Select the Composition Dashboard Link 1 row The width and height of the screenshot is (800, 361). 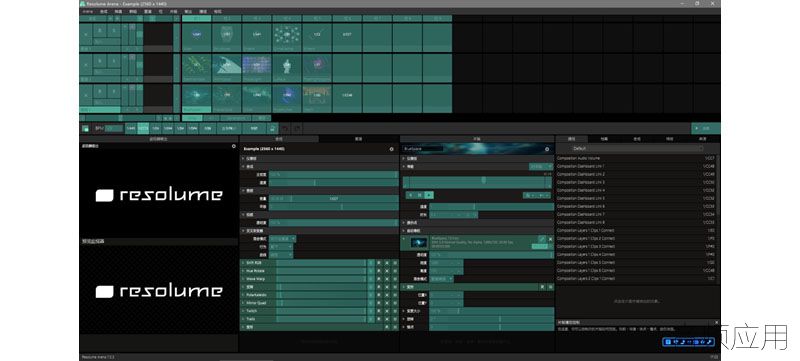(636, 166)
